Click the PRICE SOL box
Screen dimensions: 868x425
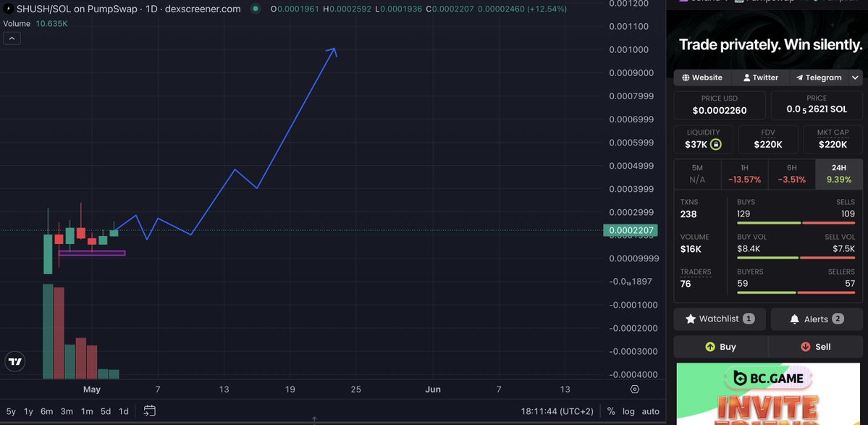(817, 105)
